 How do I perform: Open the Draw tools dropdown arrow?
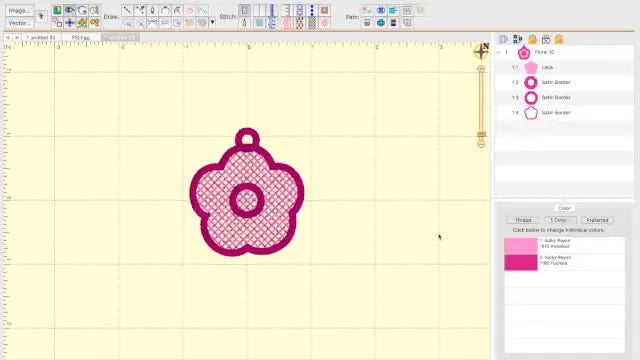(212, 22)
